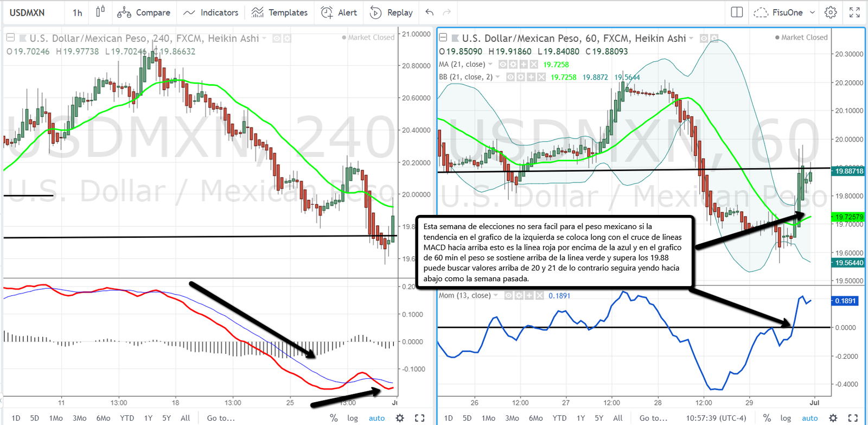Open chart settings gear in top toolbar

[831, 12]
